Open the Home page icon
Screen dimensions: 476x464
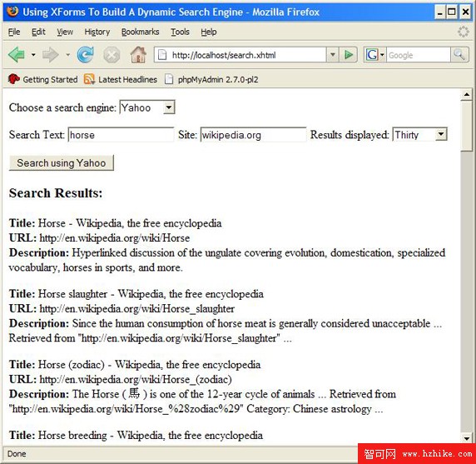138,55
